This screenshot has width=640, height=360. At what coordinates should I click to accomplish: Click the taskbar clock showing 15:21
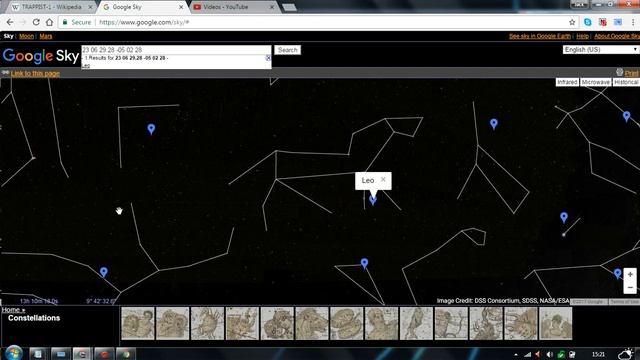coord(598,354)
